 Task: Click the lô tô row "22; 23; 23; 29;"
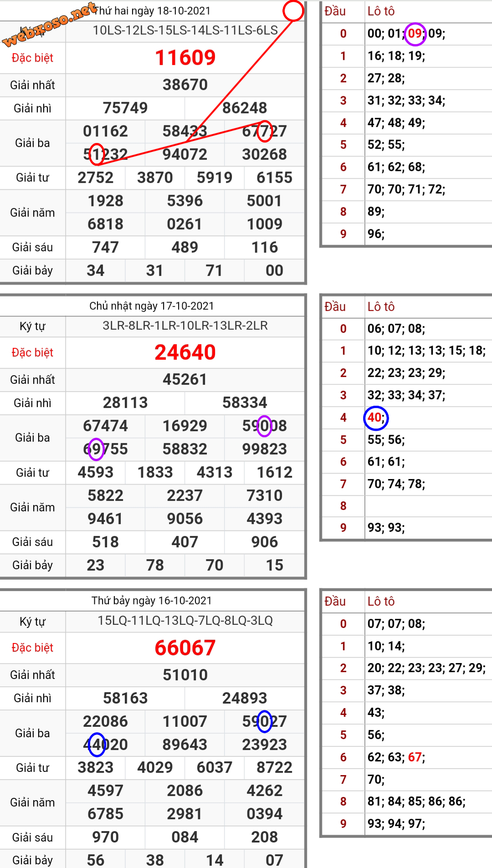(406, 373)
